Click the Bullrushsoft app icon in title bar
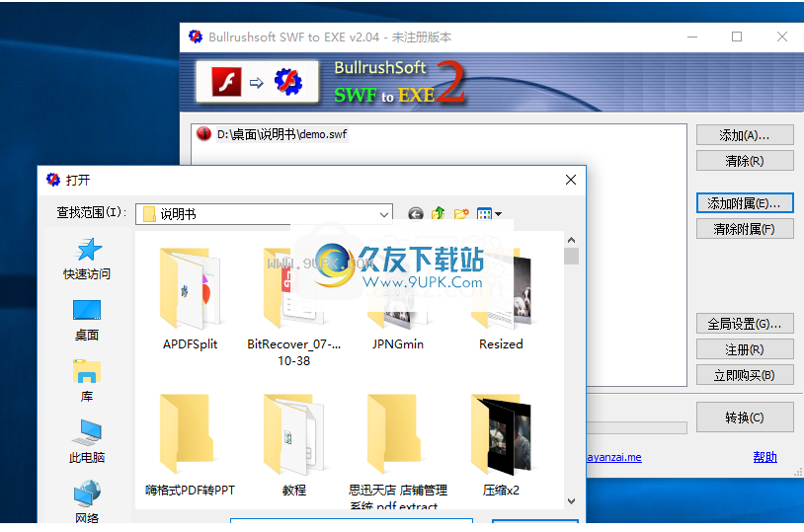Viewport: 804px width, 532px height. (196, 37)
